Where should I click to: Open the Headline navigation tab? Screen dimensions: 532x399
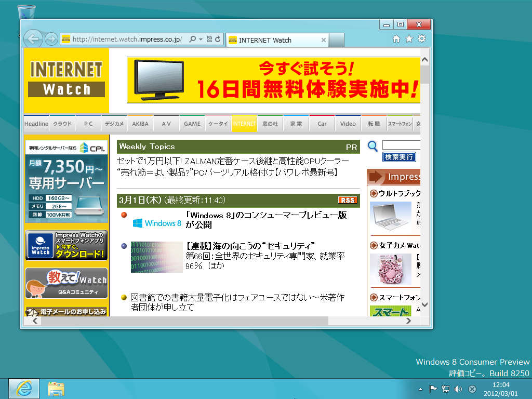(36, 124)
